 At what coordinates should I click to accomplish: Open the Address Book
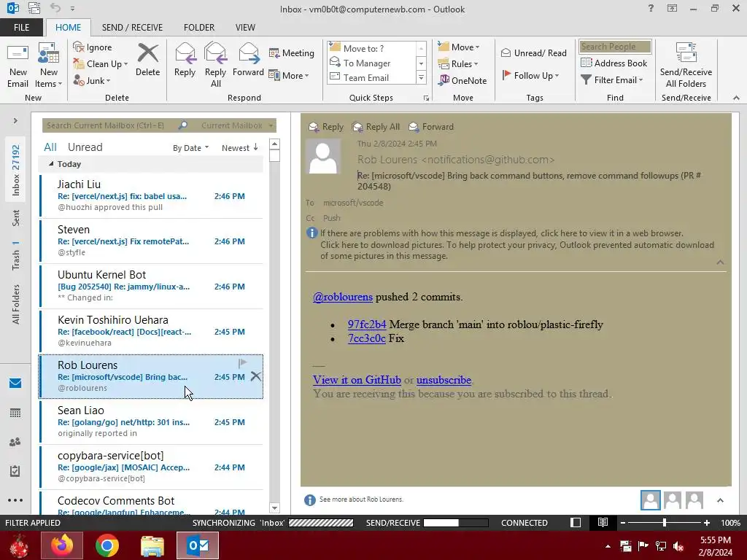click(614, 63)
